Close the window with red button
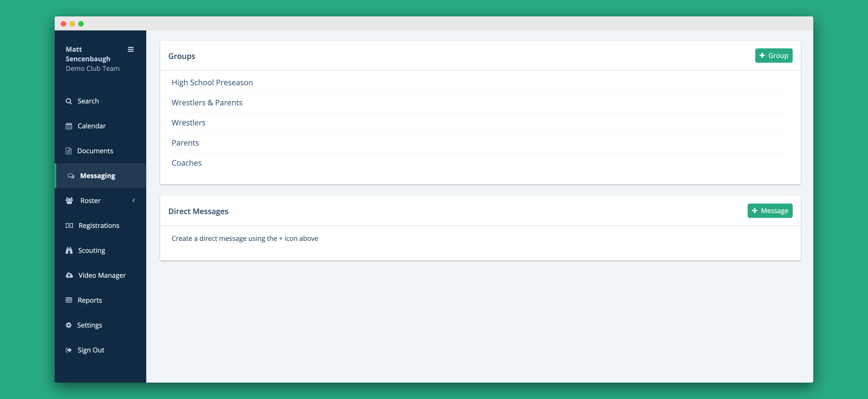The image size is (868, 399). [63, 24]
